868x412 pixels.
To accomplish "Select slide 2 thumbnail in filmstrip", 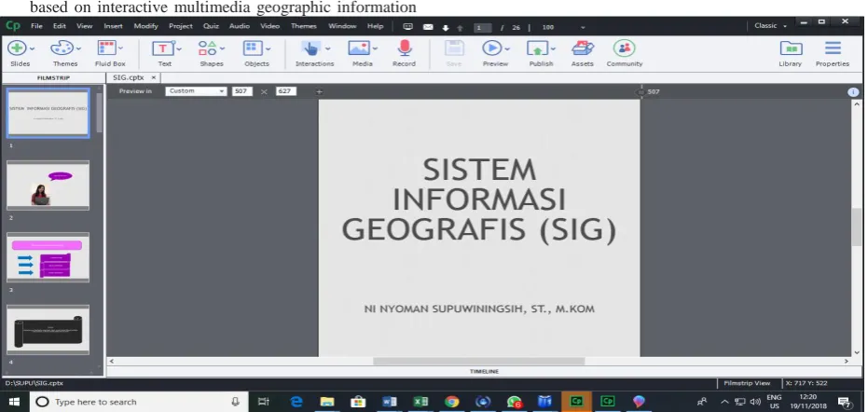I will click(48, 185).
